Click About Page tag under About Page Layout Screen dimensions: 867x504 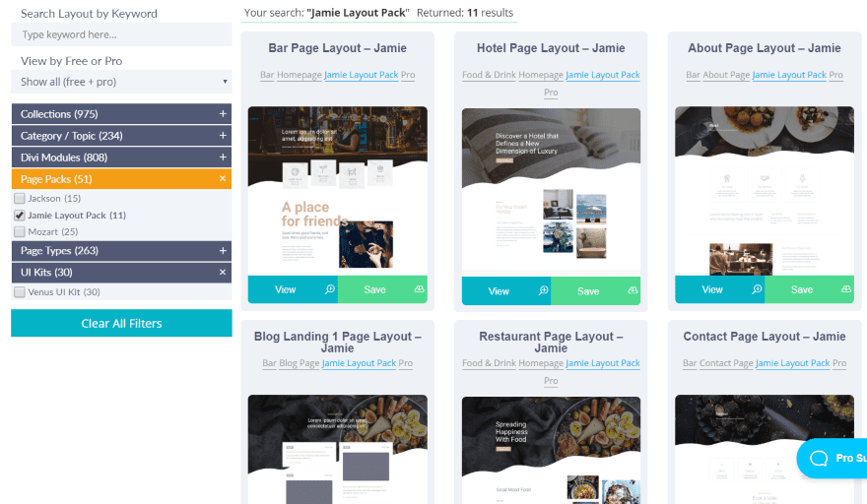point(726,75)
